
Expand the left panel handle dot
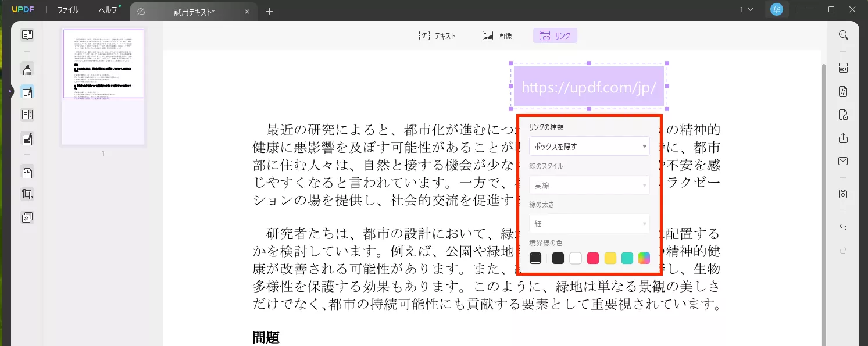[x=10, y=92]
